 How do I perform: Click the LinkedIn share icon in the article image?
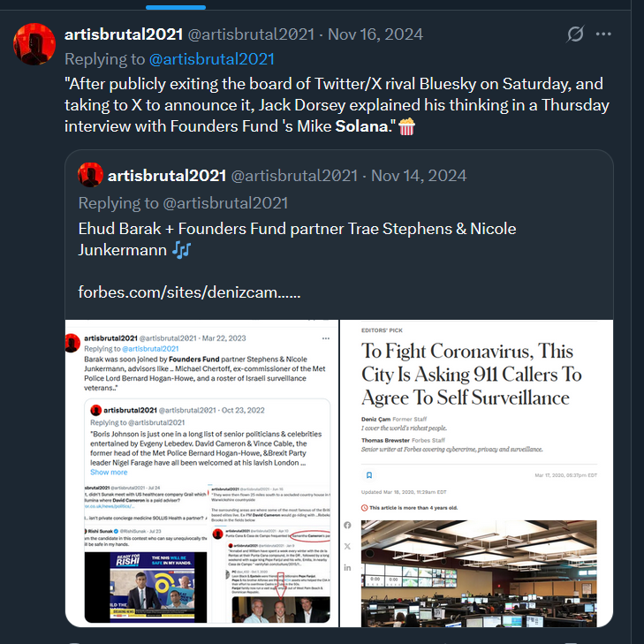click(347, 568)
